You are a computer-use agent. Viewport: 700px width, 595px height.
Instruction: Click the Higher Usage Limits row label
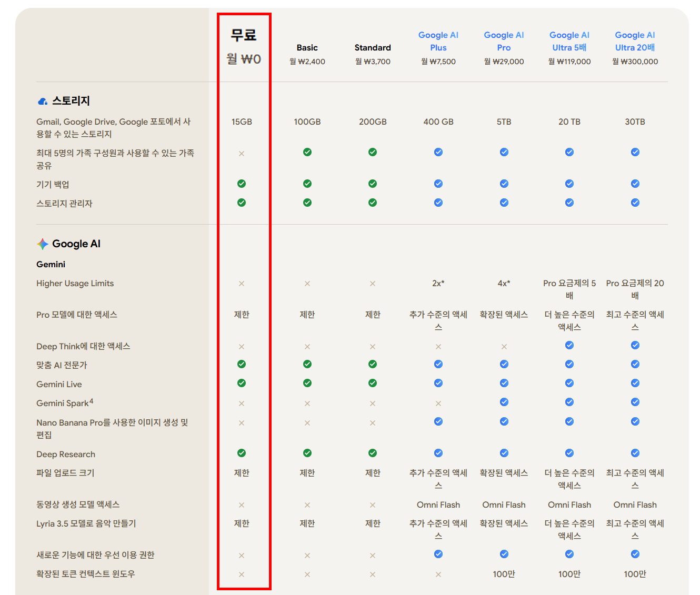[75, 283]
